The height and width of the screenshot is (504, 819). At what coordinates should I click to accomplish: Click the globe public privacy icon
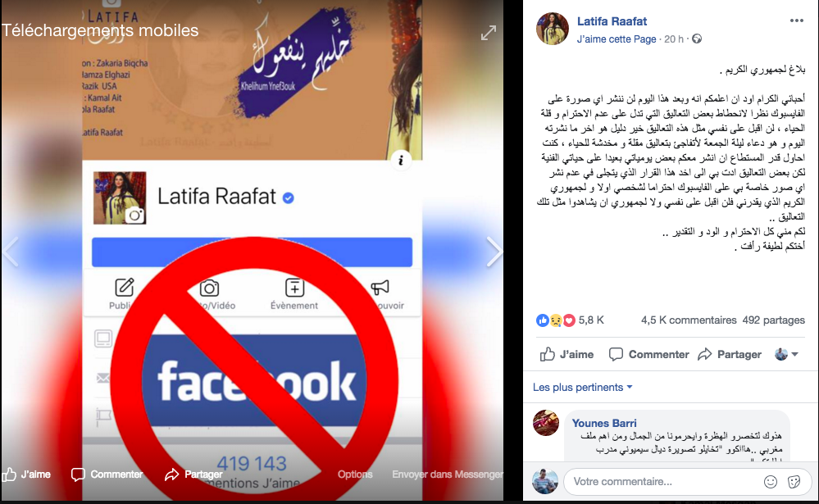pyautogui.click(x=697, y=39)
